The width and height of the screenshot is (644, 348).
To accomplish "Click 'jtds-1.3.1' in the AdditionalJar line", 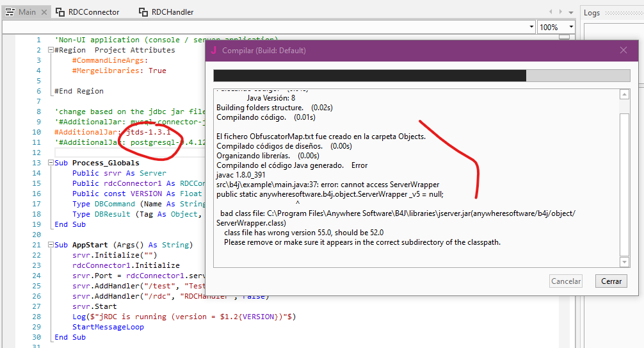I will 149,132.
